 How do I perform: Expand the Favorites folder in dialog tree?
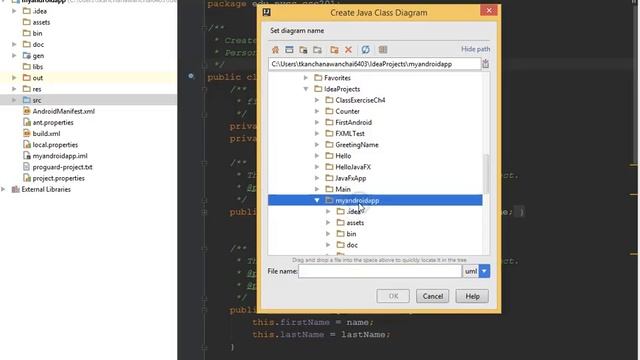(x=306, y=78)
